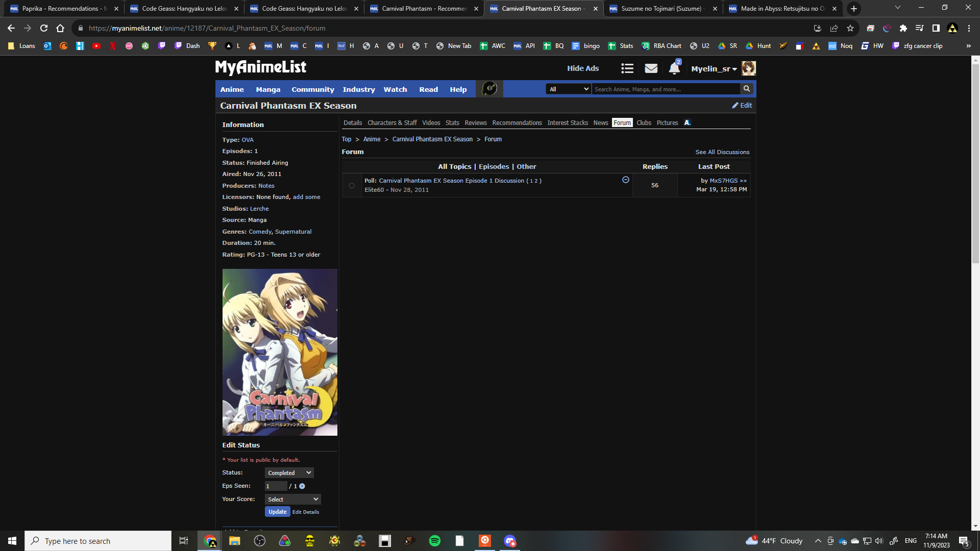
Task: Expand the Myelin_sr profile menu
Action: point(714,69)
